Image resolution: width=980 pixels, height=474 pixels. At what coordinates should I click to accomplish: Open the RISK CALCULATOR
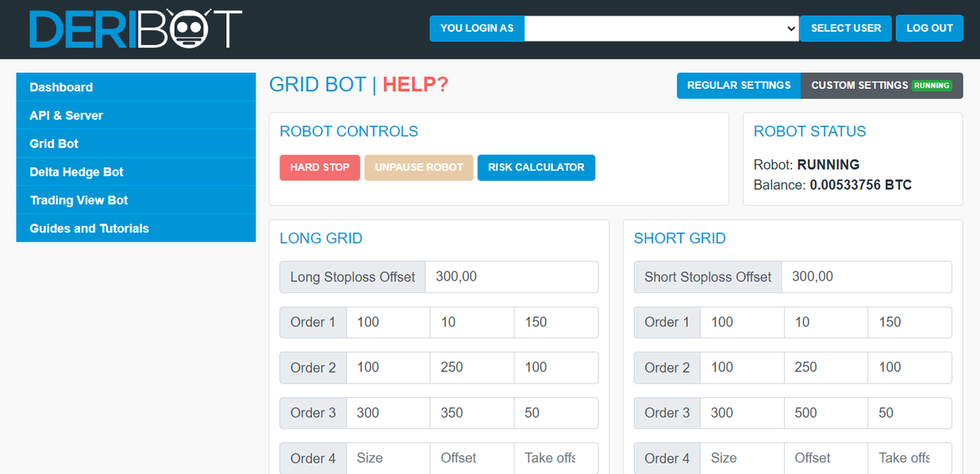[x=537, y=167]
